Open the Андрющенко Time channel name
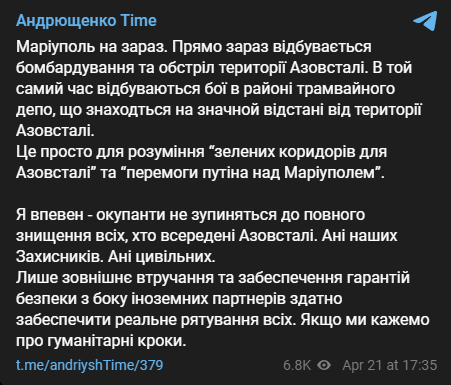Image resolution: width=451 pixels, height=385 pixels. (x=86, y=21)
